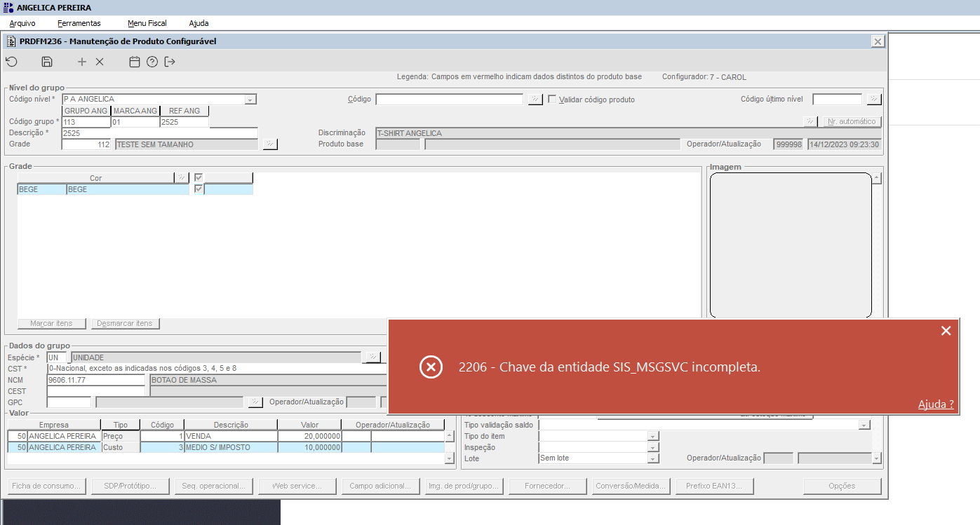Open the Ferramentas menu
The width and height of the screenshot is (980, 525).
(79, 23)
